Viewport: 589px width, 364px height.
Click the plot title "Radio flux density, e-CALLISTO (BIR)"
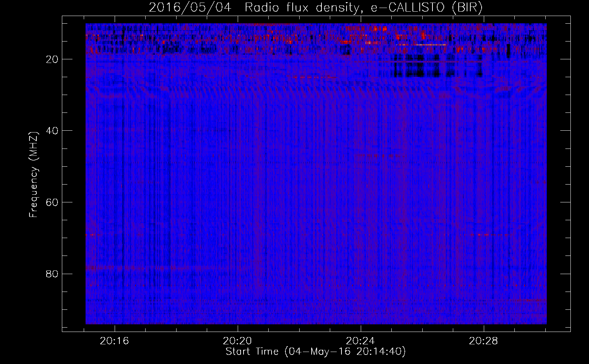point(364,8)
